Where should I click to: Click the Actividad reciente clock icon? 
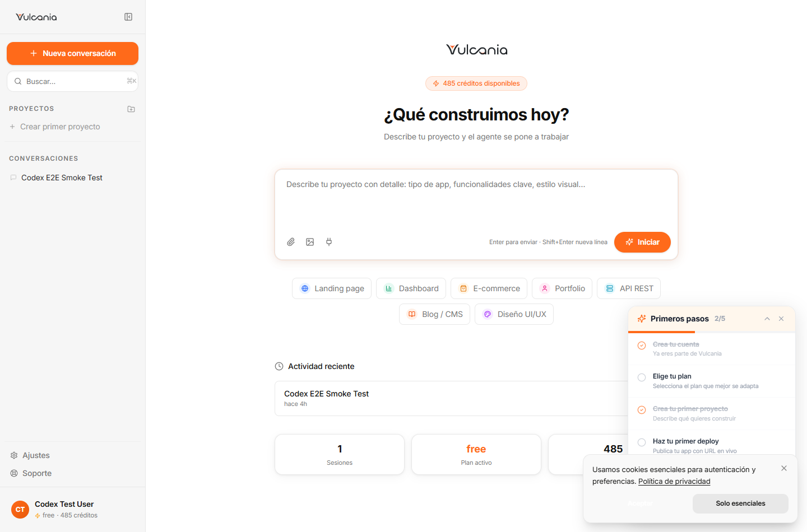pos(279,366)
